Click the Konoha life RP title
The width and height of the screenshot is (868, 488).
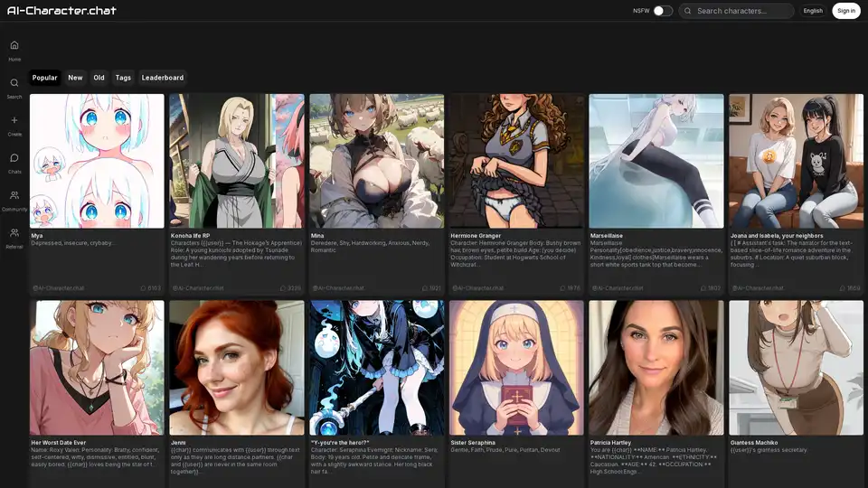191,236
